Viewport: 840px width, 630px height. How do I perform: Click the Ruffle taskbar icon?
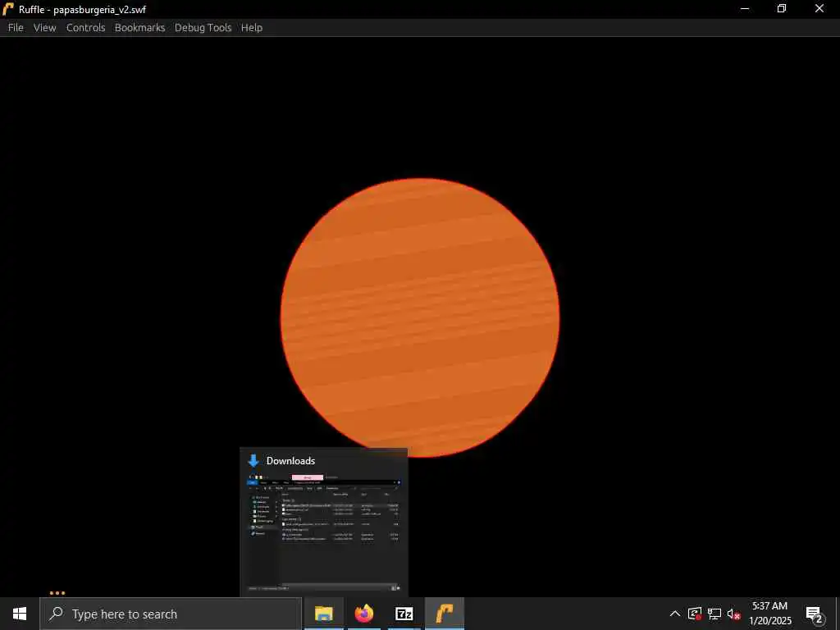pos(445,614)
